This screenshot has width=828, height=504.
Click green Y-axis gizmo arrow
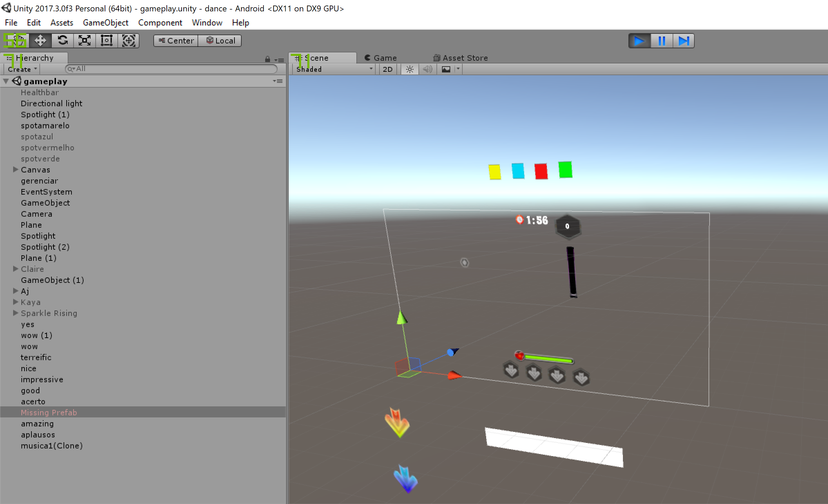pyautogui.click(x=402, y=317)
